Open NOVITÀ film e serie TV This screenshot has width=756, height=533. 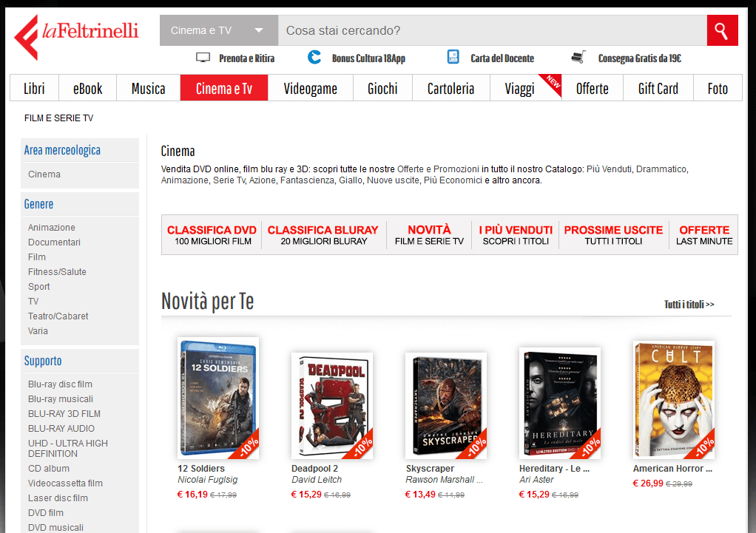click(429, 235)
